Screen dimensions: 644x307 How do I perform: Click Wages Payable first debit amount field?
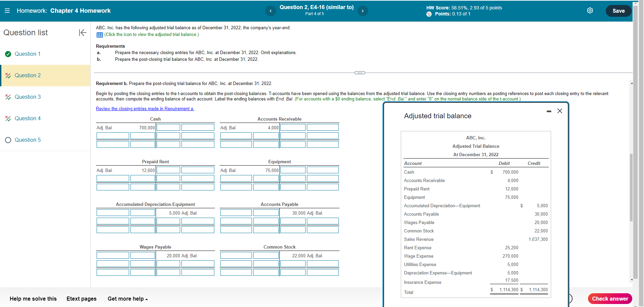143,255
